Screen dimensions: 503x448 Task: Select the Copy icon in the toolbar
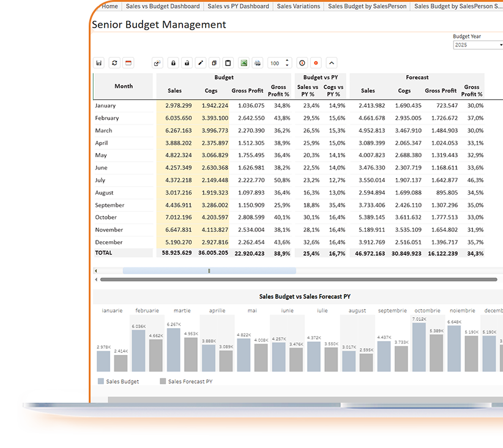pyautogui.click(x=214, y=63)
